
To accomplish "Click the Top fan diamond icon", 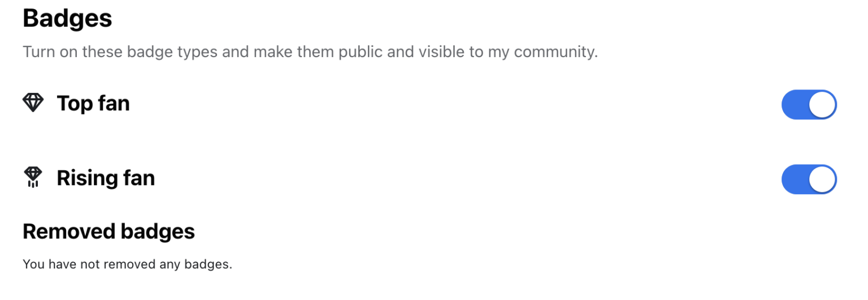I will tap(33, 103).
